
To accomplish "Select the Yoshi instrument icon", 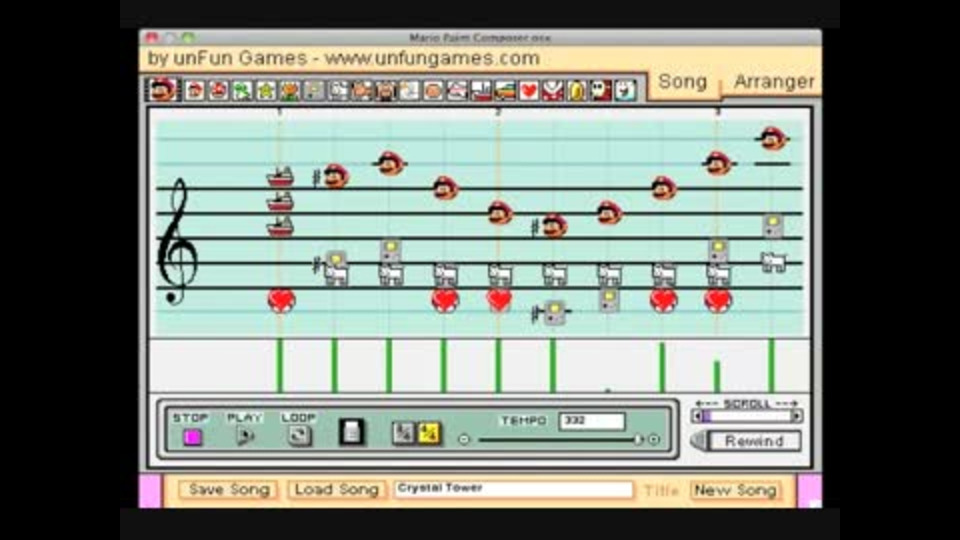I will [242, 91].
